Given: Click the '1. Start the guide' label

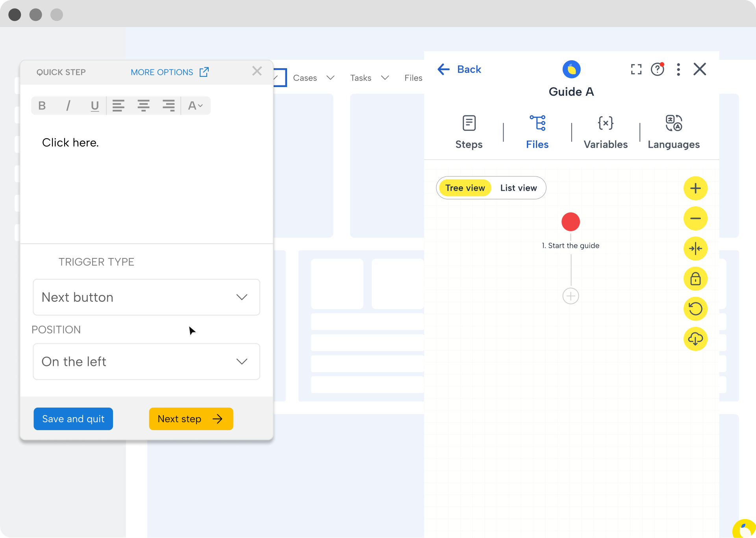Looking at the screenshot, I should click(571, 245).
